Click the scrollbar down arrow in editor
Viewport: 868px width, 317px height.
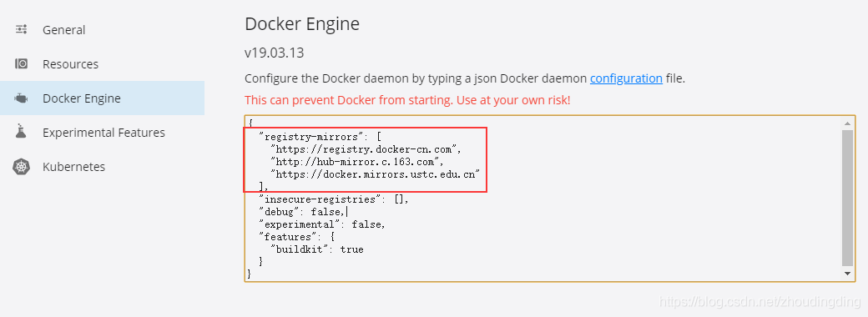847,274
